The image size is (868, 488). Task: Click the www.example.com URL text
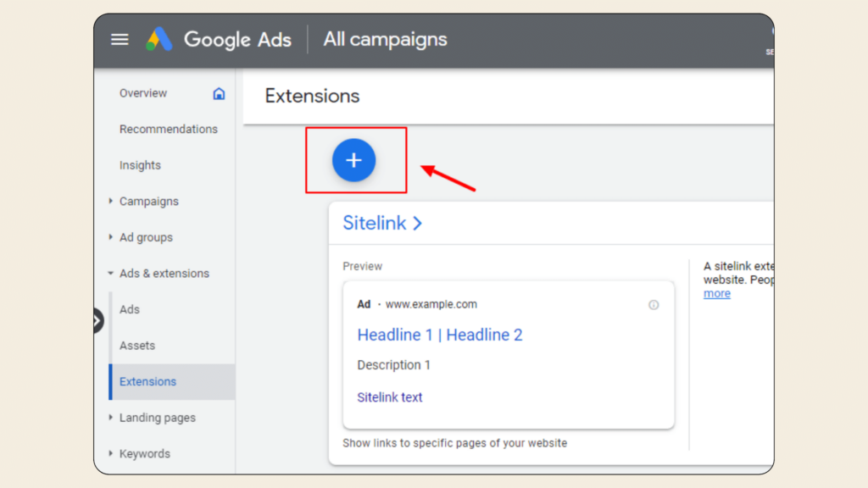431,304
